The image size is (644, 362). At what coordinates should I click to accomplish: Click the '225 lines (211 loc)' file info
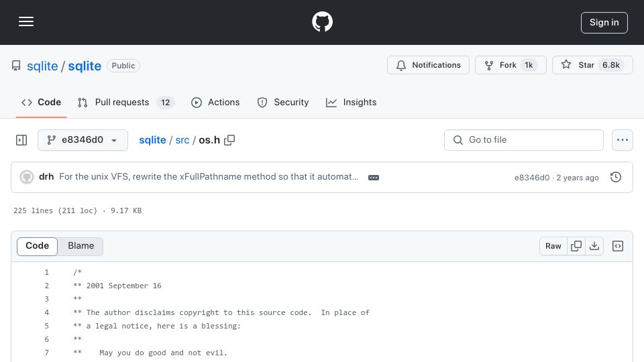coord(55,210)
